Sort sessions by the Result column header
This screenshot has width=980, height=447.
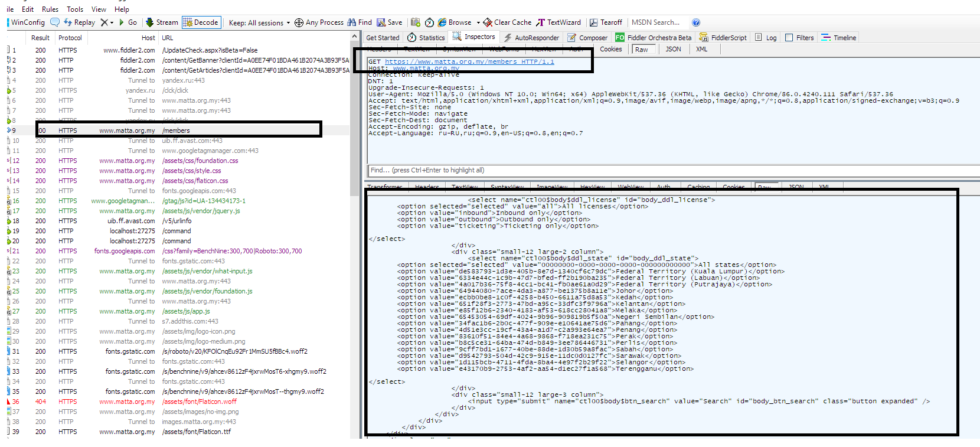tap(41, 38)
